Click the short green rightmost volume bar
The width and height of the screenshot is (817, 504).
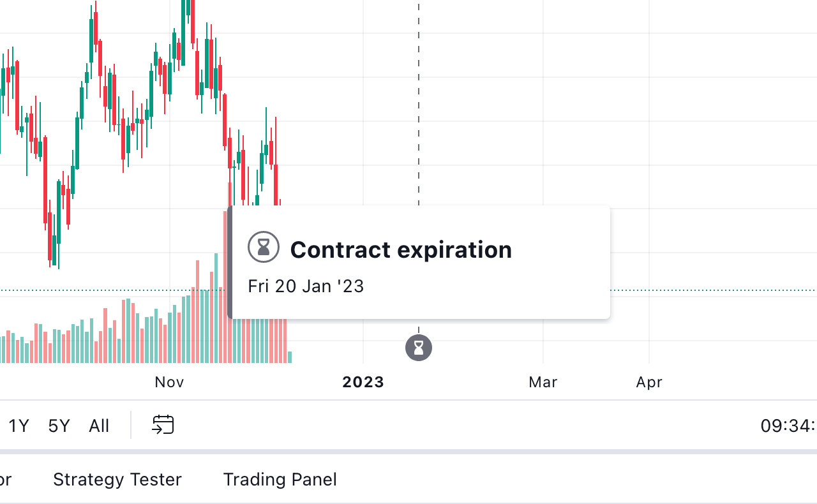tap(290, 357)
